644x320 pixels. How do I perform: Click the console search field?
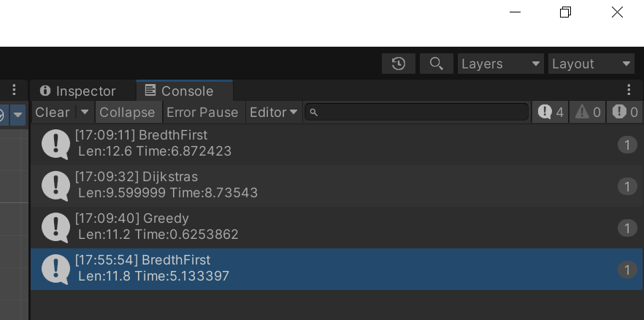pos(416,112)
